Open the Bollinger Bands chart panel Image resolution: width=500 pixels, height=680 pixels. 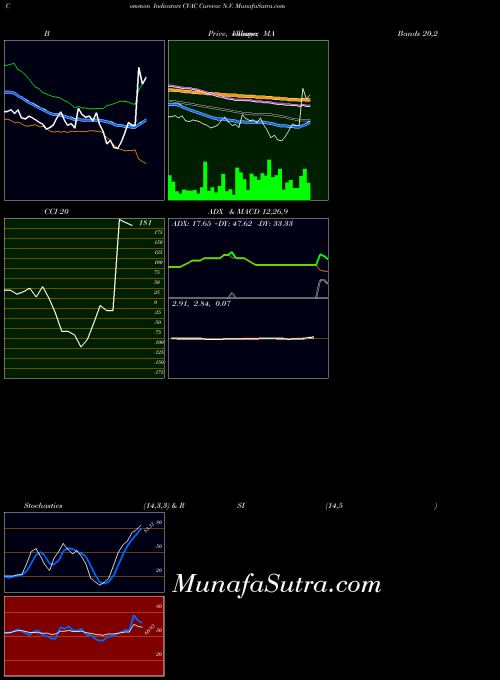(85, 121)
